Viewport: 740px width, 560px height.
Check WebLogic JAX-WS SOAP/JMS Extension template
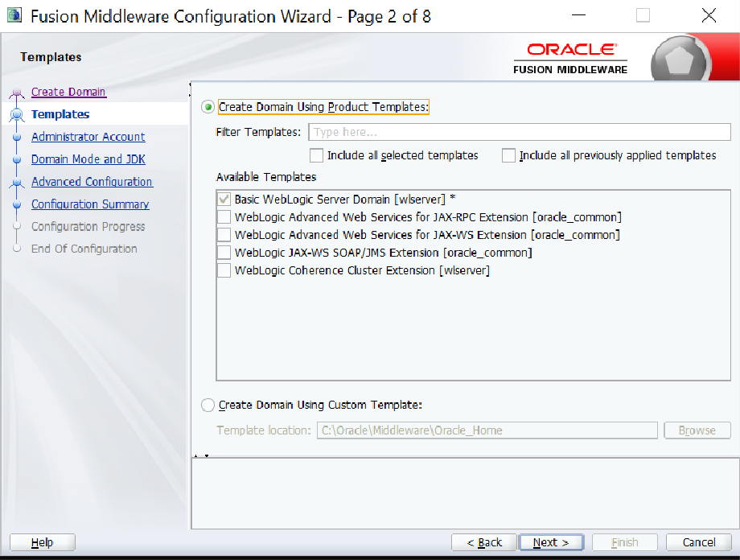[x=224, y=253]
